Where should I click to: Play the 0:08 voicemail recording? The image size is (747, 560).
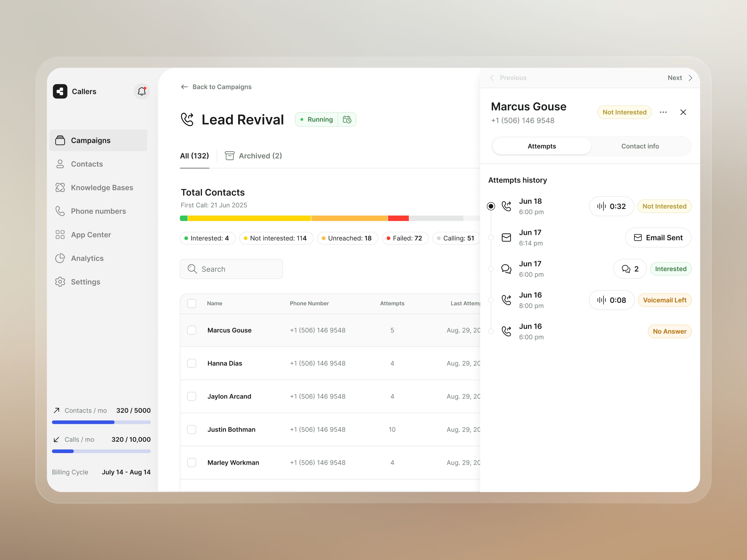611,300
